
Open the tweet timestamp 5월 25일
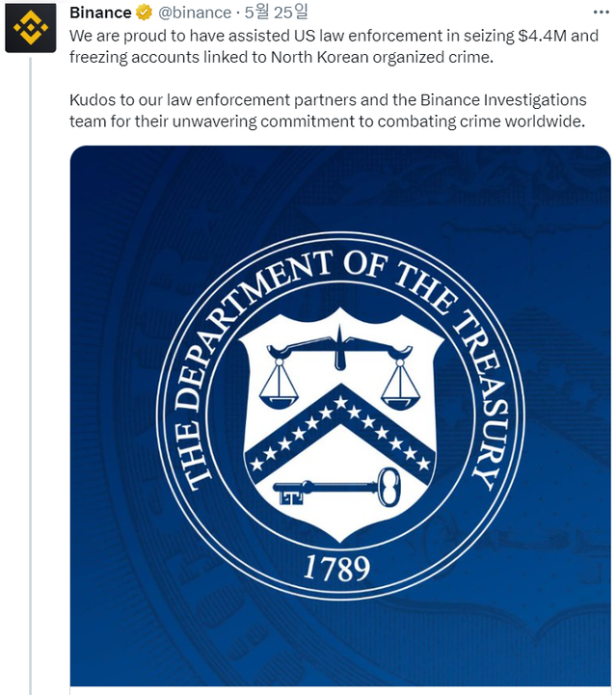(277, 13)
